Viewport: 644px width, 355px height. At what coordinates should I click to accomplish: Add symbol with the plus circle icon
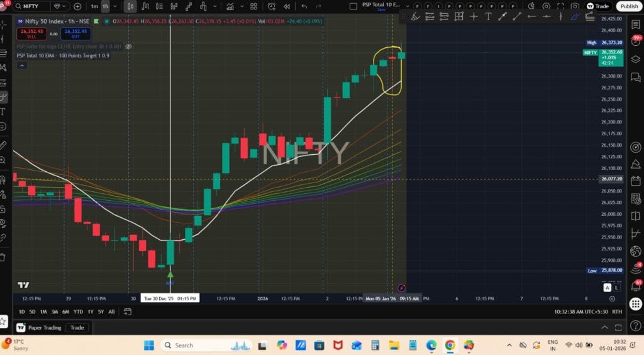pyautogui.click(x=77, y=6)
